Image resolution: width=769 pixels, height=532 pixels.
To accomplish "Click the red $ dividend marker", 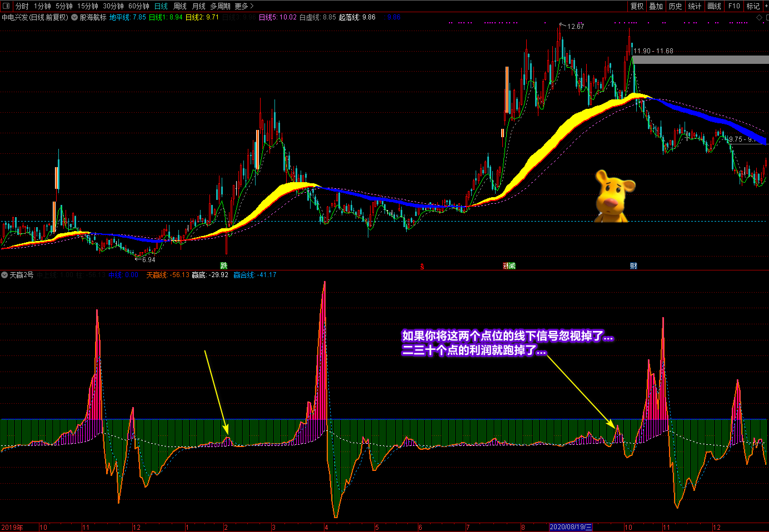I will point(422,267).
